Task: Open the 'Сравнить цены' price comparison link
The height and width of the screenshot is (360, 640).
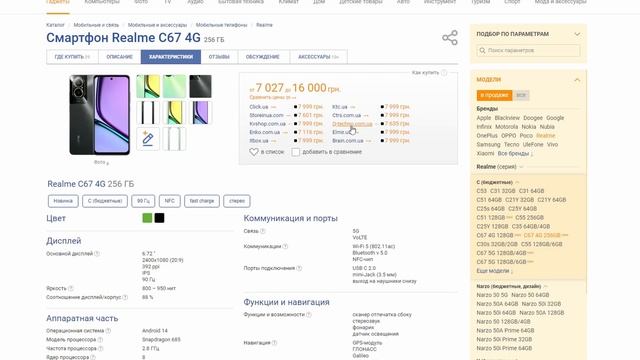Action: [273, 98]
